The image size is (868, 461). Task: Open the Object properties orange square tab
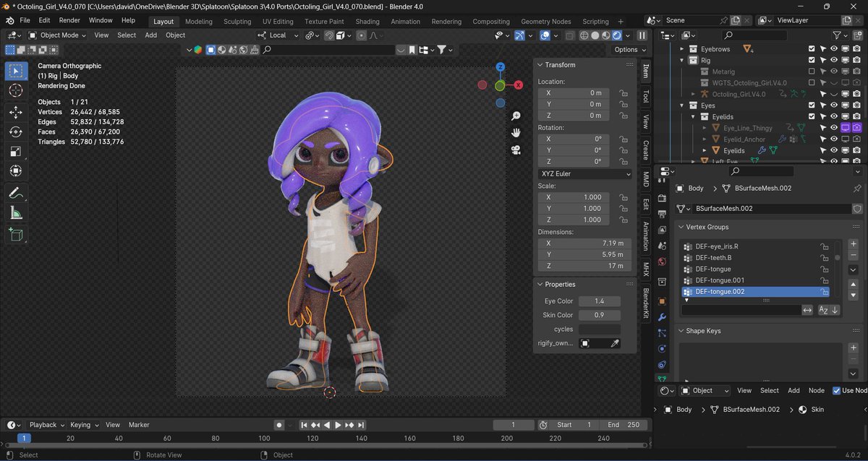662,301
